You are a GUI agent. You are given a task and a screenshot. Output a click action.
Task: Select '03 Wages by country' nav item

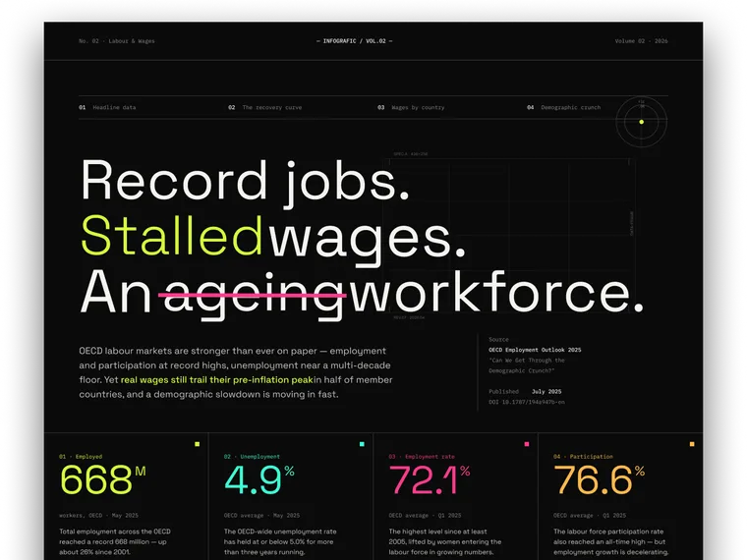411,108
